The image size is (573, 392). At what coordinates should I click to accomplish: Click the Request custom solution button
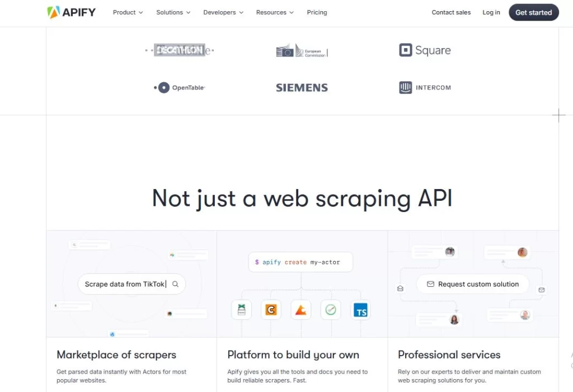[473, 284]
